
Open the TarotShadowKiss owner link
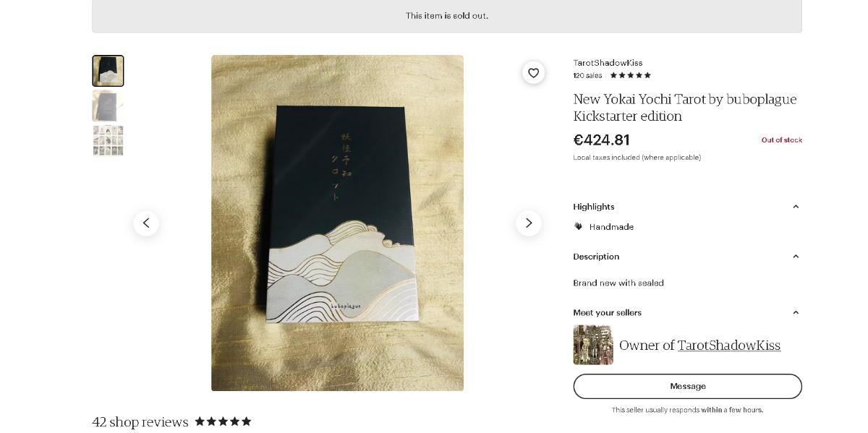[728, 346]
